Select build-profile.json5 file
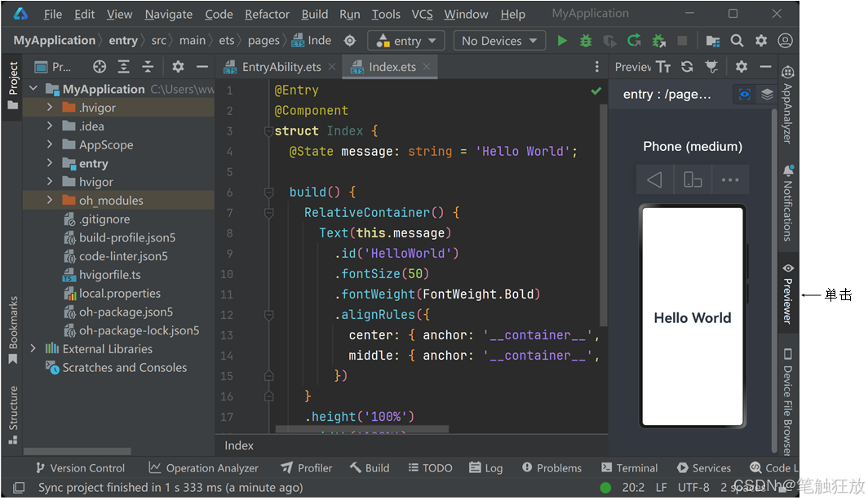868x500 pixels. (x=126, y=237)
